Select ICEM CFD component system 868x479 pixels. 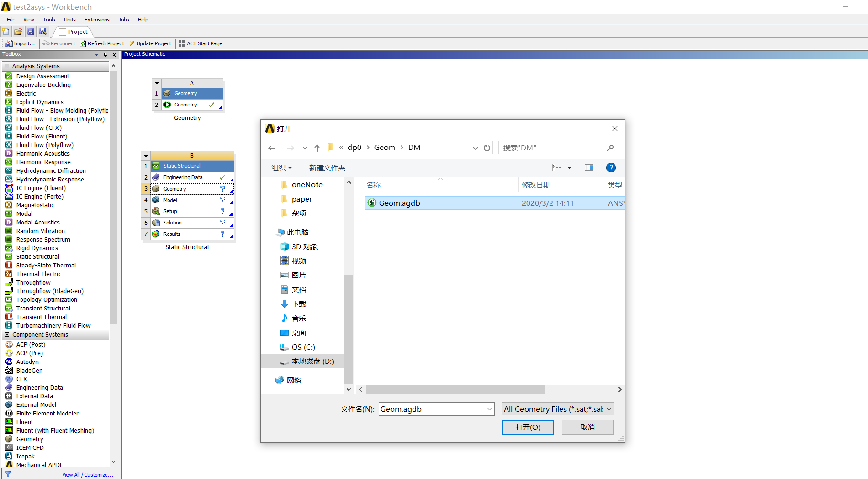[30, 448]
